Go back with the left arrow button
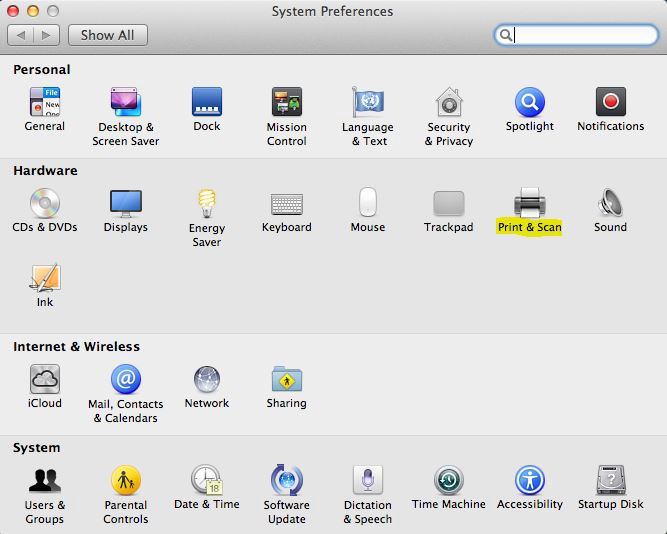667x534 pixels. pos(20,35)
